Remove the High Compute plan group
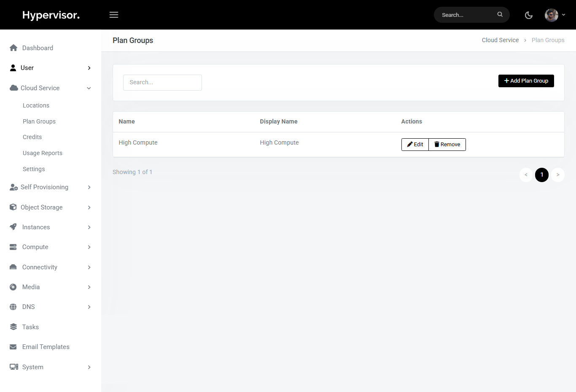The height and width of the screenshot is (392, 576). pos(447,145)
